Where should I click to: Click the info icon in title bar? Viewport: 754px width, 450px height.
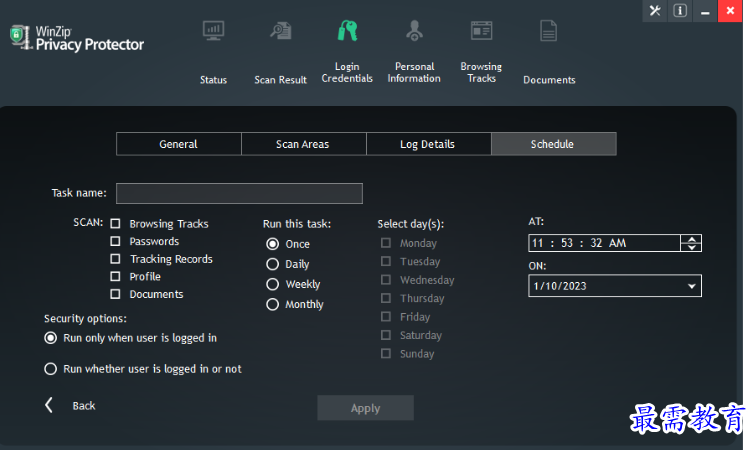[x=681, y=11]
